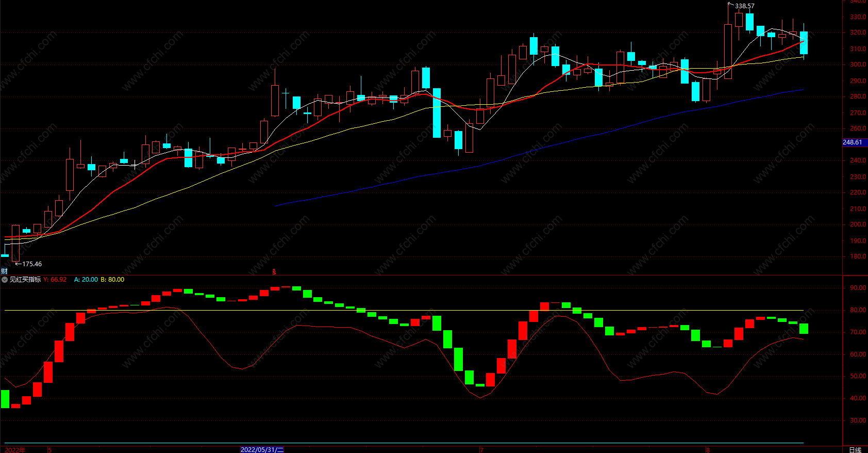This screenshot has width=868, height=453.
Task: Click the 40.00 indicator axis label
Action: pyautogui.click(x=858, y=398)
